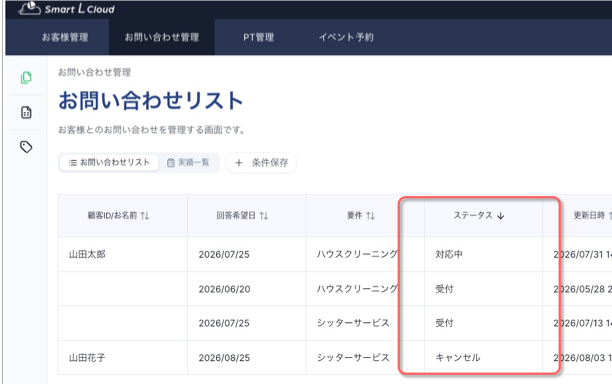Open the report file sidebar icon

pos(26,112)
